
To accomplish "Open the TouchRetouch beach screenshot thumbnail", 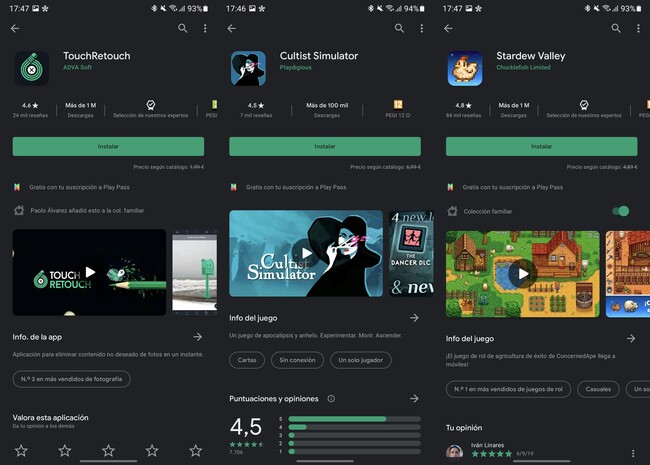I will point(195,270).
